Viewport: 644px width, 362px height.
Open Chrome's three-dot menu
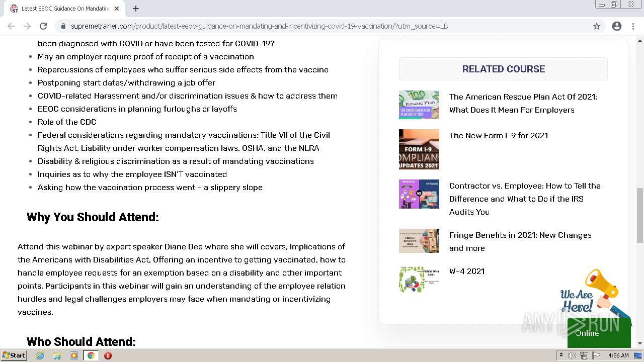pyautogui.click(x=633, y=26)
